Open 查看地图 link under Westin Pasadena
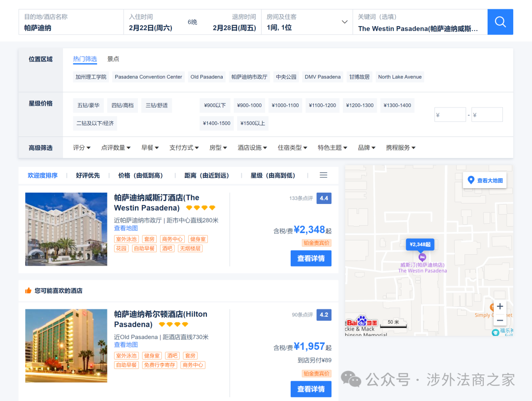The height and width of the screenshot is (401, 532). pos(126,228)
